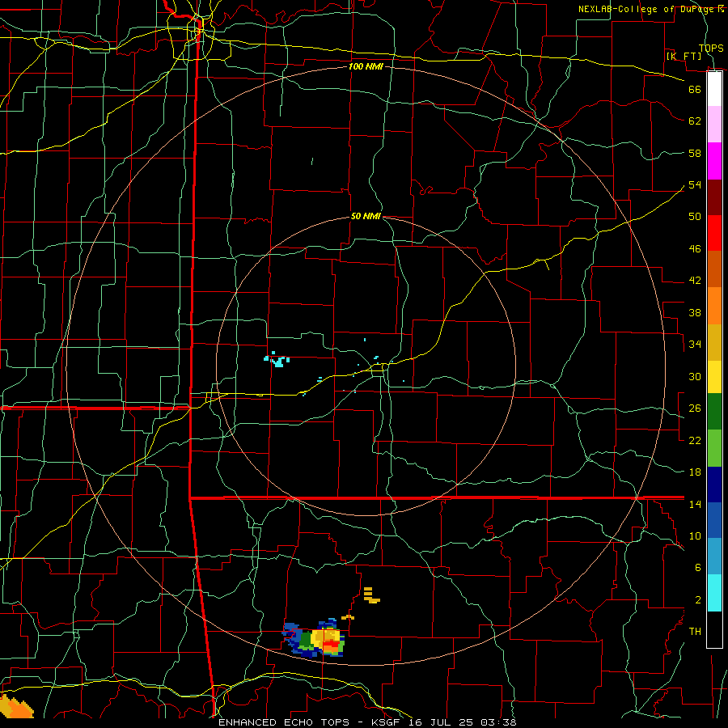Viewport: 728px width, 728px height.
Task: Click the dark orange 42-46 kft legend swatch
Action: 714,269
